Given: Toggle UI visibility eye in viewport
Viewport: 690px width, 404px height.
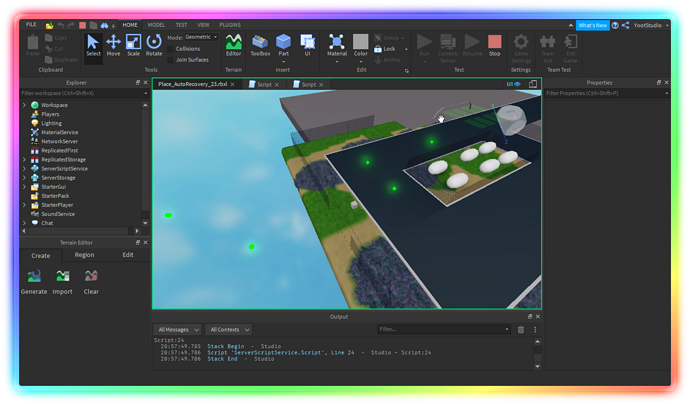Looking at the screenshot, I should pos(514,84).
